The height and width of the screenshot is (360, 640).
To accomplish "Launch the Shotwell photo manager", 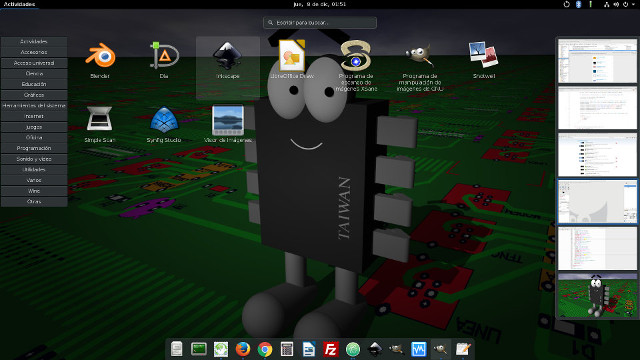I will [x=484, y=60].
